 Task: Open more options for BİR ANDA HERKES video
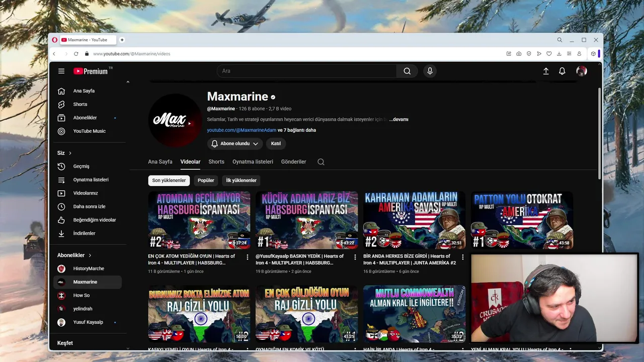point(463,257)
